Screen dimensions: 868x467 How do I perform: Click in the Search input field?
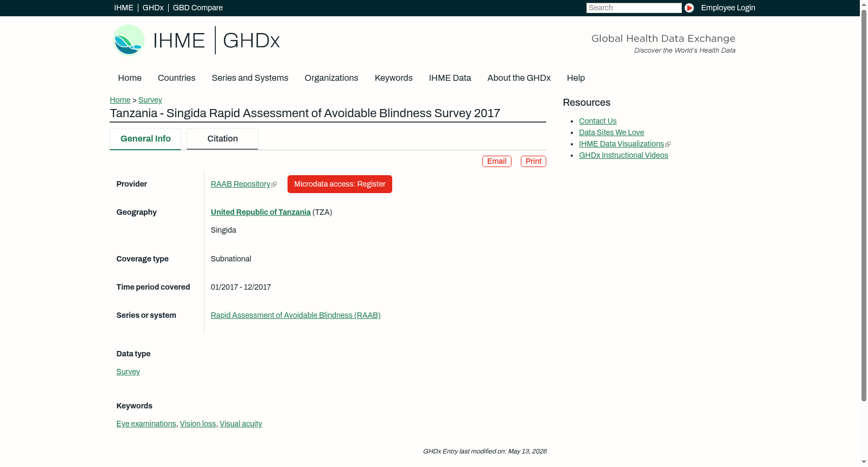point(634,8)
